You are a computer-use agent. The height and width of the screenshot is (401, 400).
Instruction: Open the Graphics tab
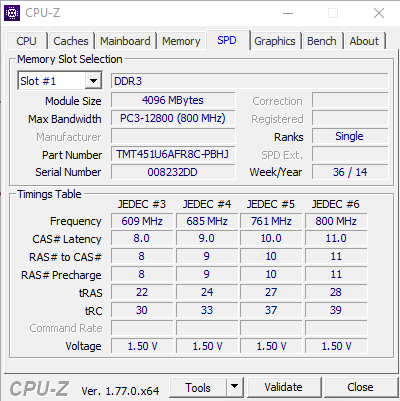(x=275, y=41)
